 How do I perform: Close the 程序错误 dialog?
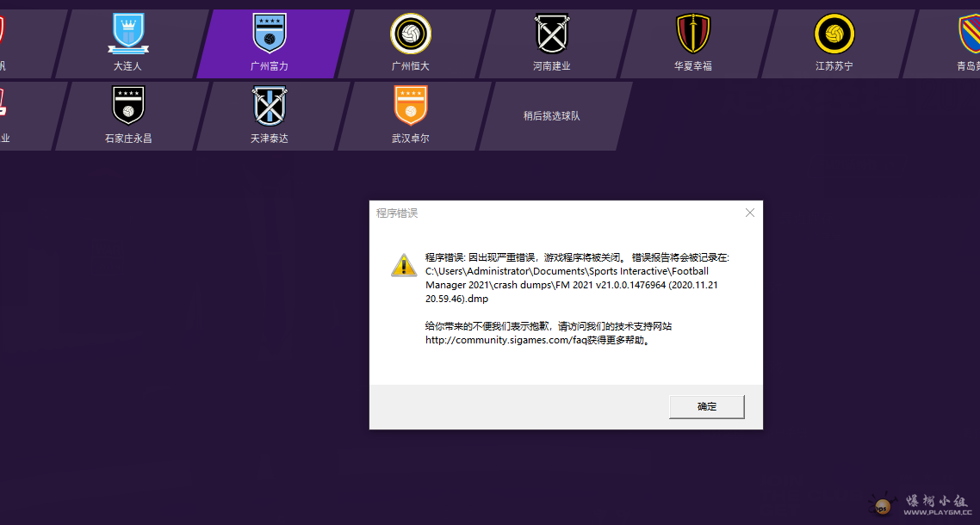pyautogui.click(x=750, y=213)
